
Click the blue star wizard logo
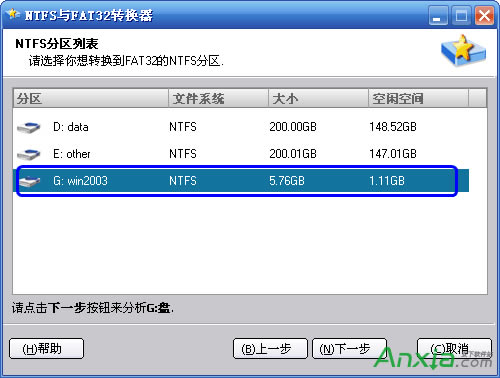(x=464, y=50)
